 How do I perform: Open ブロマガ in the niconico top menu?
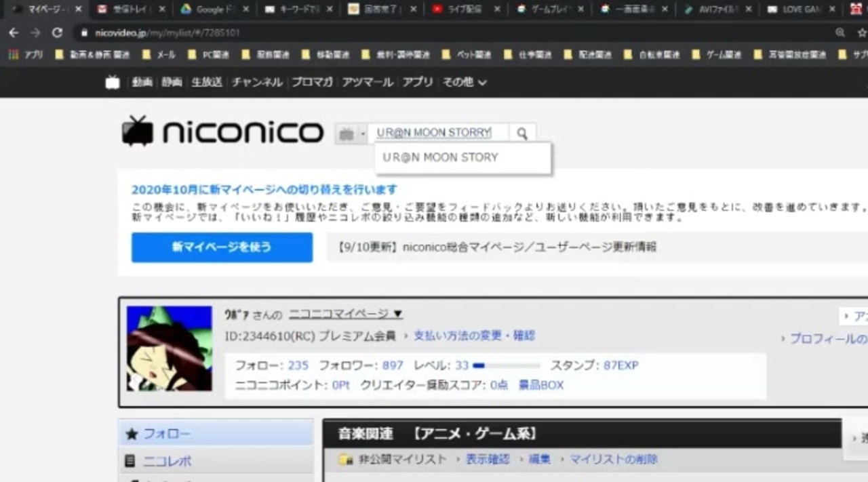click(x=312, y=82)
